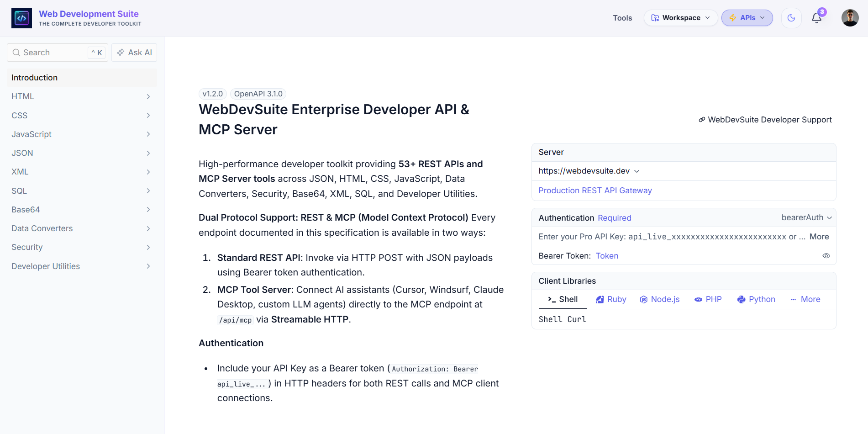Expand the Security sidebar section

82,247
